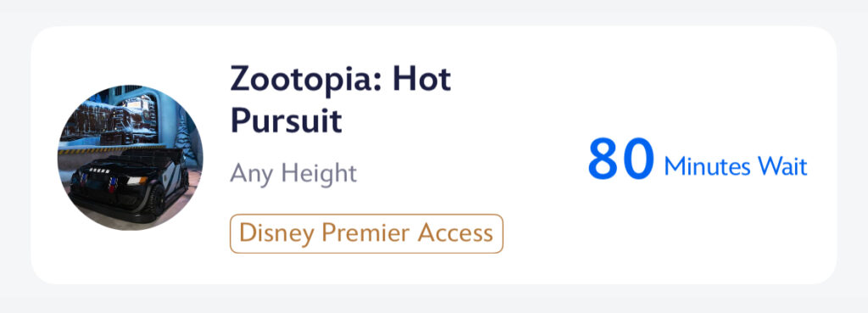Image resolution: width=868 pixels, height=313 pixels.
Task: Click the Any Height label
Action: coord(293,173)
